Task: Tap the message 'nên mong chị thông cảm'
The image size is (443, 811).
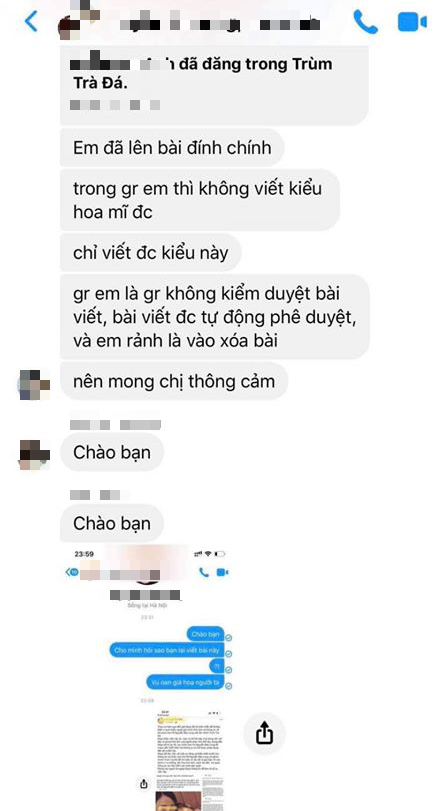Action: 174,381
